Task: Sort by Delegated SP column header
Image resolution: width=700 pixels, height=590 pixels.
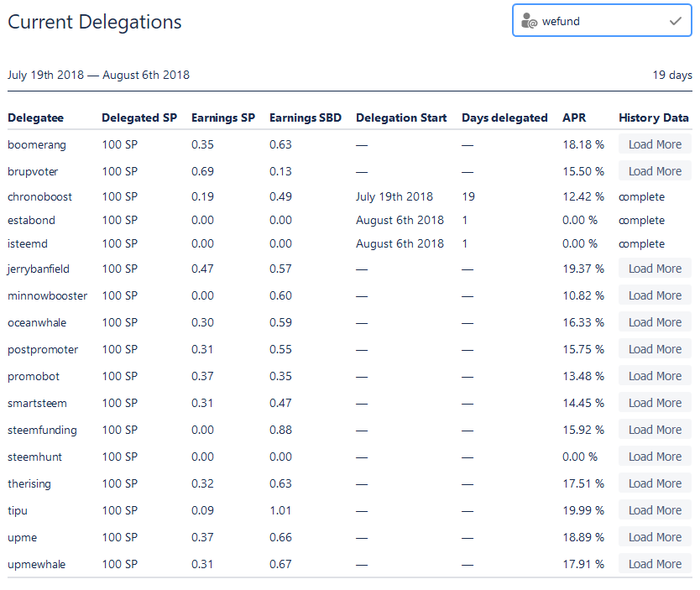Action: (x=139, y=118)
